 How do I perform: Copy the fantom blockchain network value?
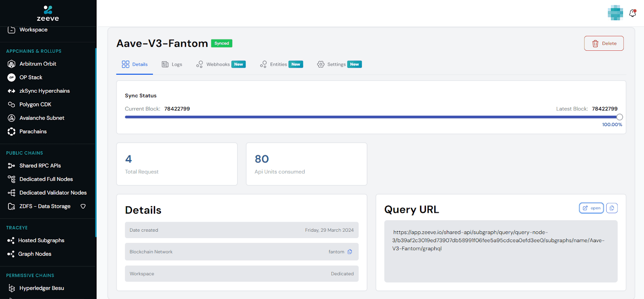pos(350,252)
